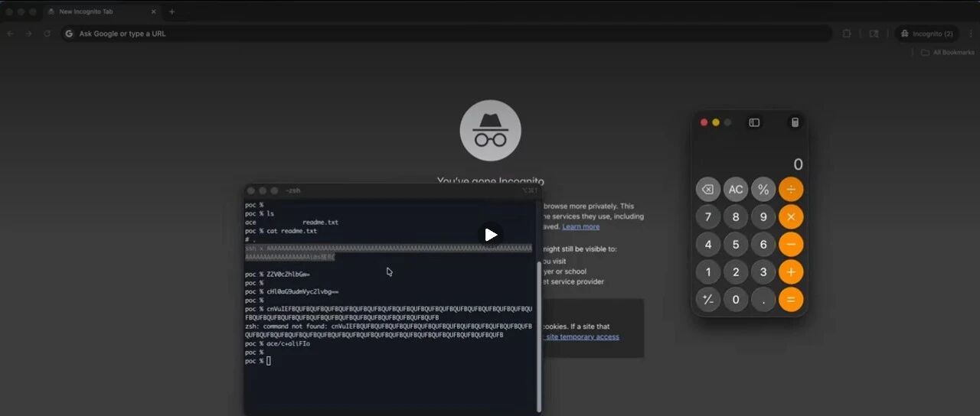Click the 5 key on the calculator
980x416 pixels.
tap(736, 244)
